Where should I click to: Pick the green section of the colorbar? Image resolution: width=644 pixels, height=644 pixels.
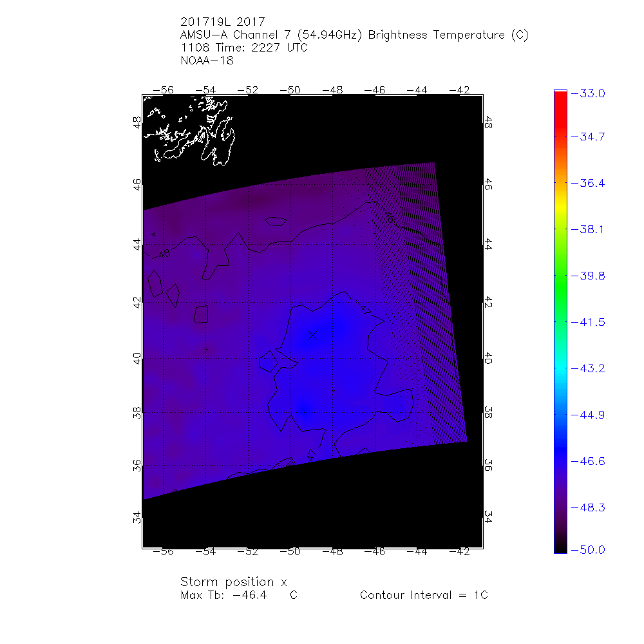click(x=561, y=283)
